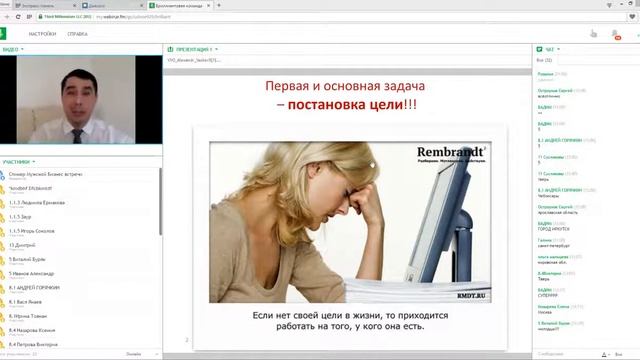Click avatar icon beside 13 Дмитрий
Image resolution: width=640 pixels, height=360 pixels.
coord(2,247)
